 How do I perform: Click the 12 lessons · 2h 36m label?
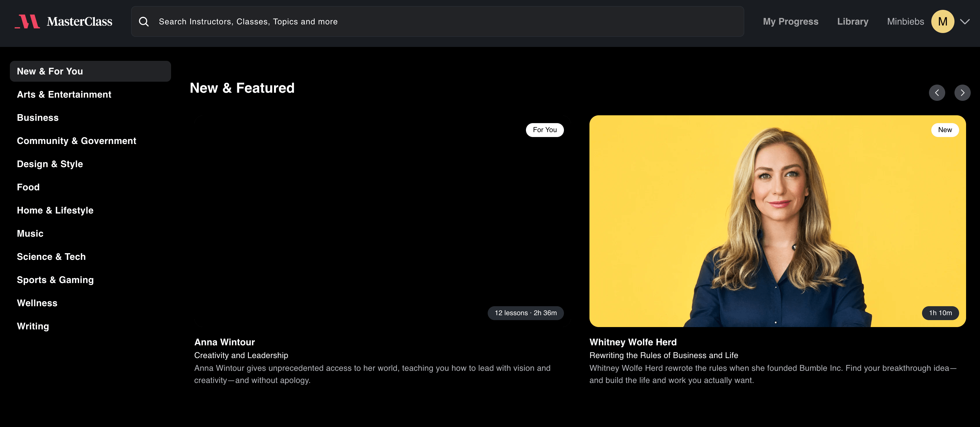(525, 313)
